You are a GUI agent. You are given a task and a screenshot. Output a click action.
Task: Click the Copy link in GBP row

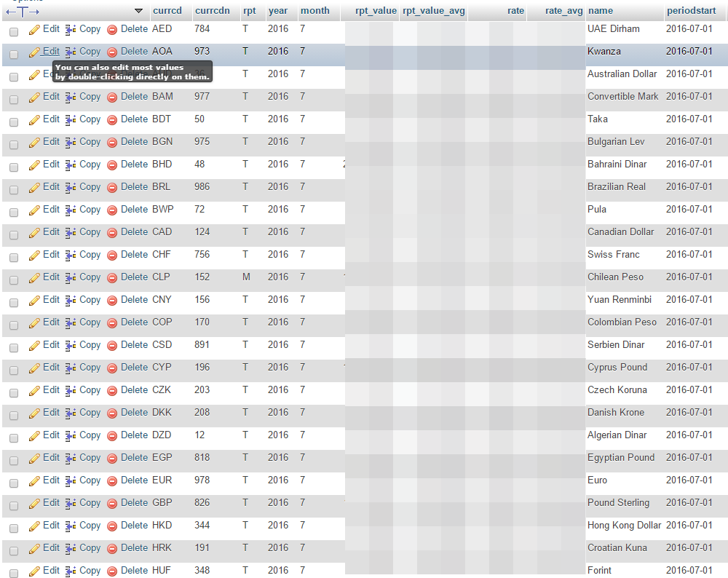point(90,503)
